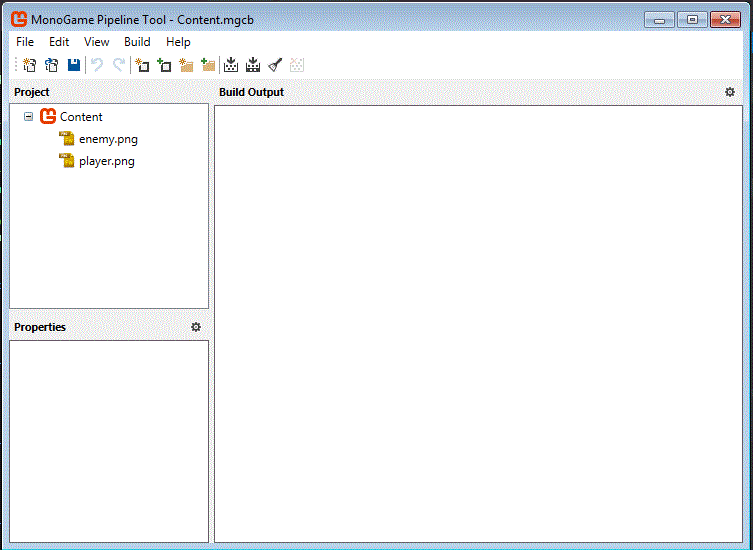Image resolution: width=753 pixels, height=550 pixels.
Task: Select enemy.png in the project tree
Action: click(109, 139)
